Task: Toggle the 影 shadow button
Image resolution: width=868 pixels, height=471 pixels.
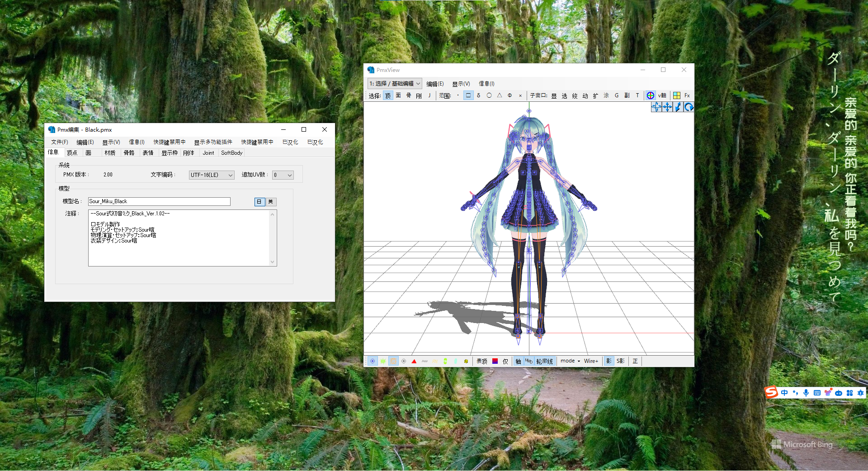Action: (609, 361)
